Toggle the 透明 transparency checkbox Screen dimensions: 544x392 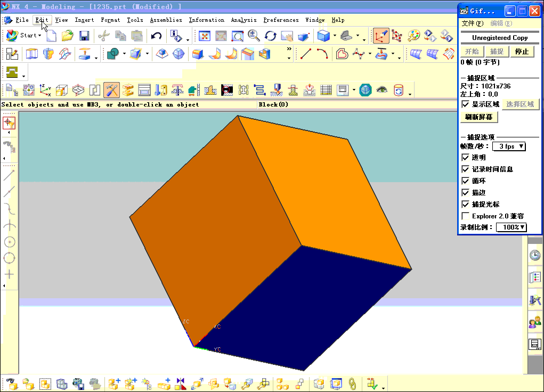pos(466,157)
